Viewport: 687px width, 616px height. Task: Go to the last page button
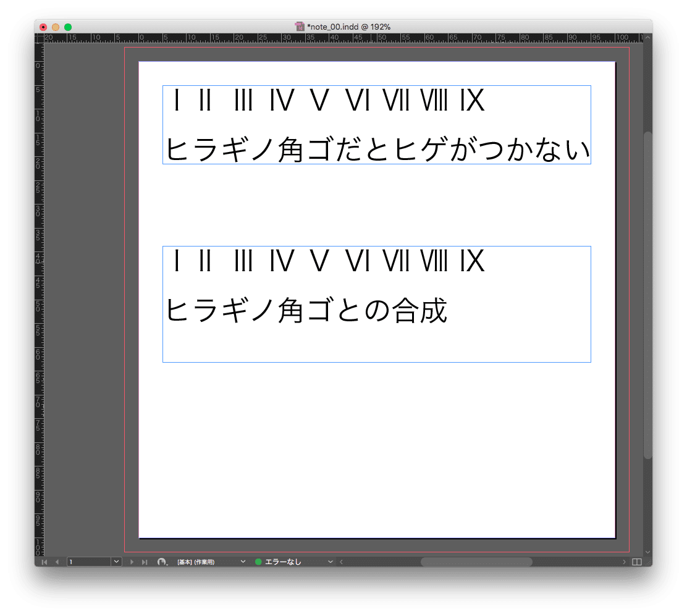coord(144,562)
